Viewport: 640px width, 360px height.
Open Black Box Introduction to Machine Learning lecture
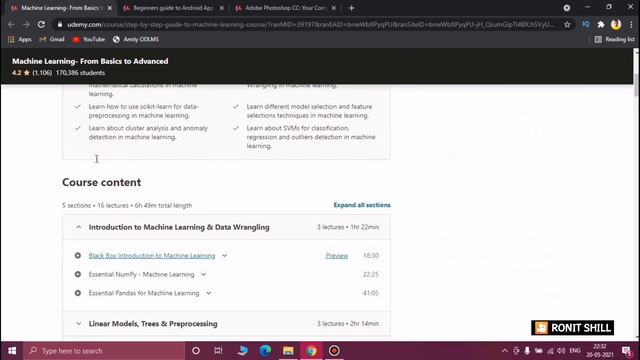[x=152, y=256]
